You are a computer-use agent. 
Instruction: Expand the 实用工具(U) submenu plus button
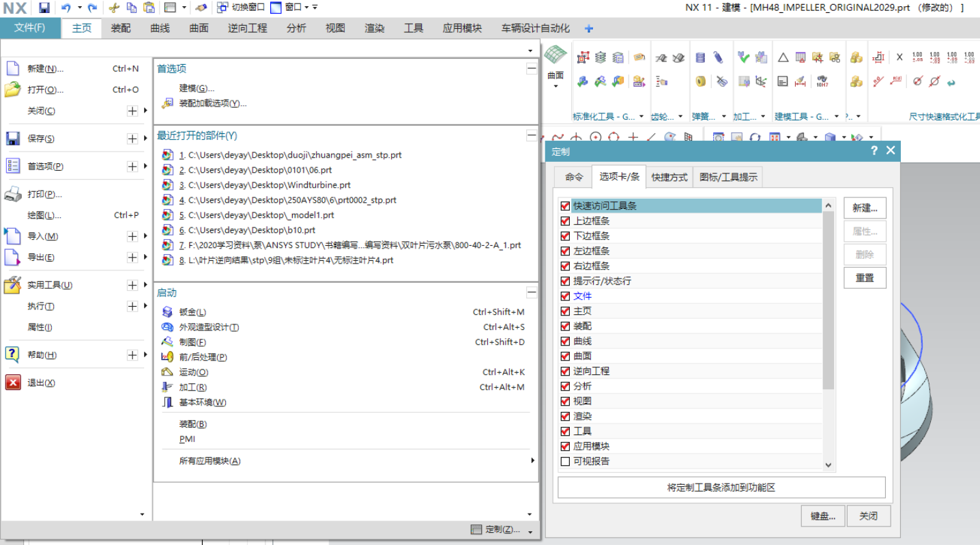[132, 285]
